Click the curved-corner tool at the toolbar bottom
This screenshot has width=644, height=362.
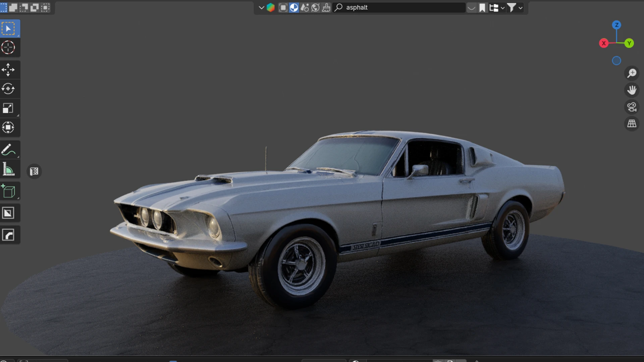pos(8,235)
